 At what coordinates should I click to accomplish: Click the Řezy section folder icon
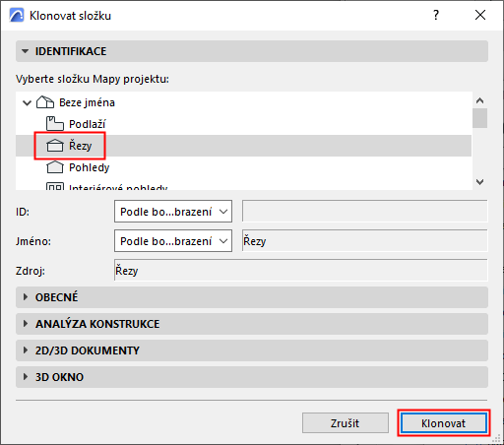pos(55,146)
